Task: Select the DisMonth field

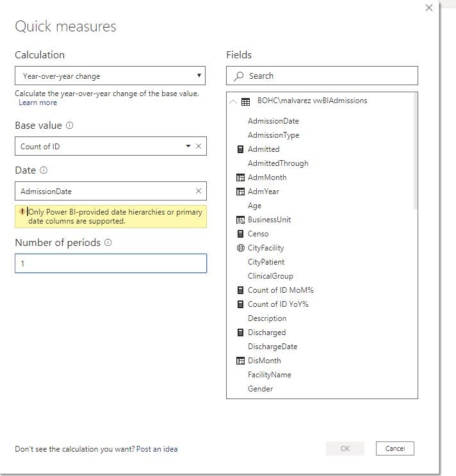Action: (x=265, y=361)
